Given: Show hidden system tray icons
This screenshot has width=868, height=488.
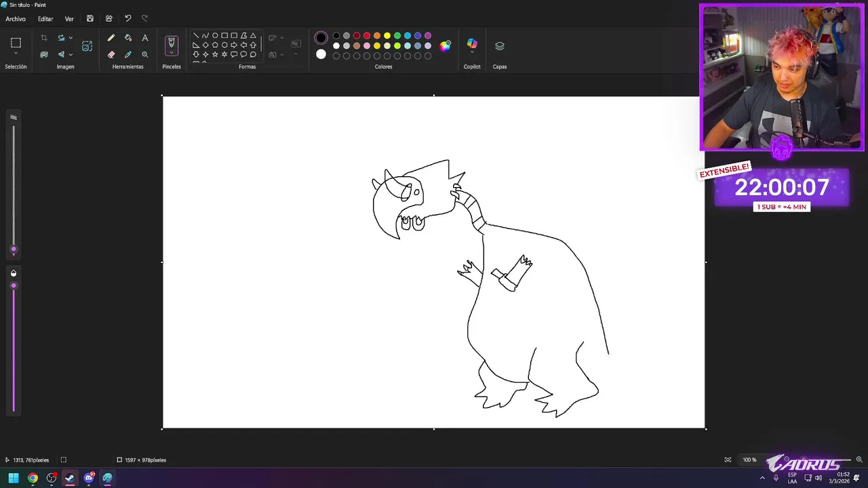Looking at the screenshot, I should pos(762,478).
